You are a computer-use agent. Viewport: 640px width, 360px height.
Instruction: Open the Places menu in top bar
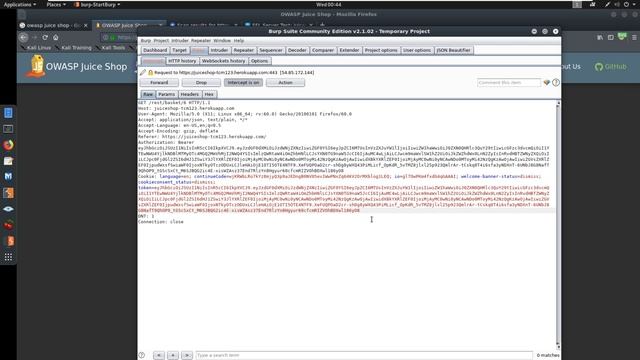tap(56, 4)
